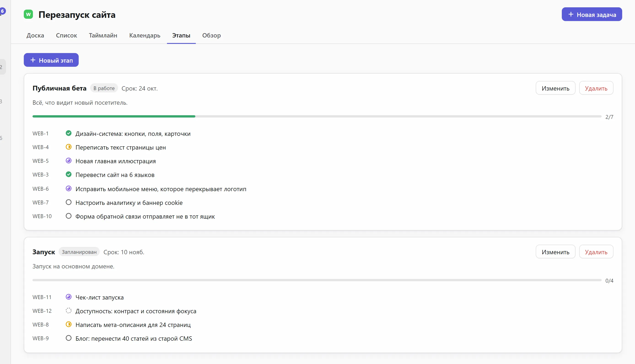Click Удалить for the Запуск stage
The image size is (635, 364).
click(596, 252)
